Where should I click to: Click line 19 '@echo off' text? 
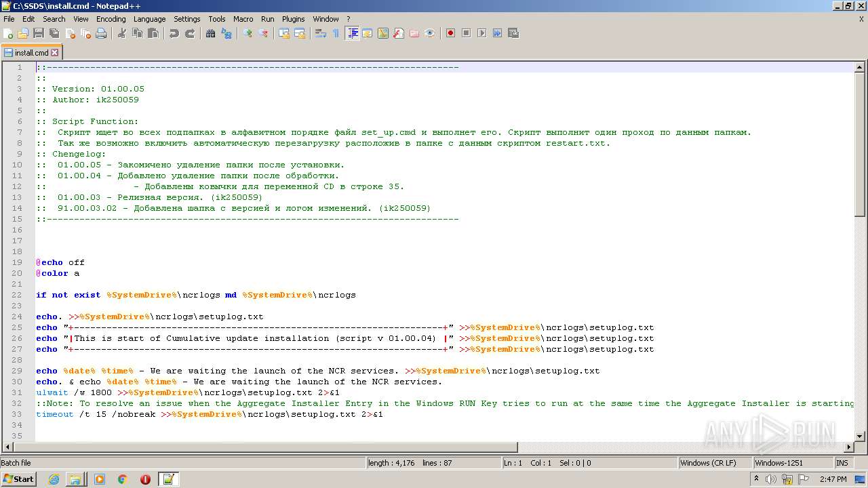coord(60,262)
